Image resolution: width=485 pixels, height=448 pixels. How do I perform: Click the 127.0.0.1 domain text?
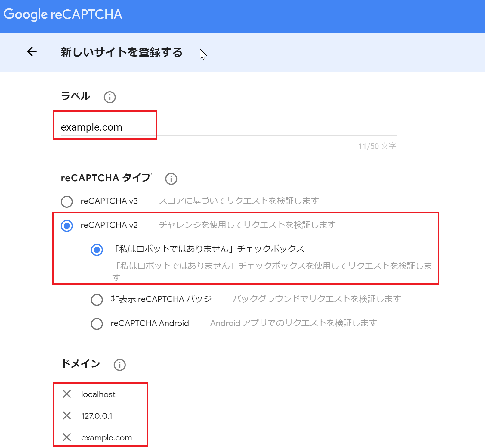click(x=97, y=416)
